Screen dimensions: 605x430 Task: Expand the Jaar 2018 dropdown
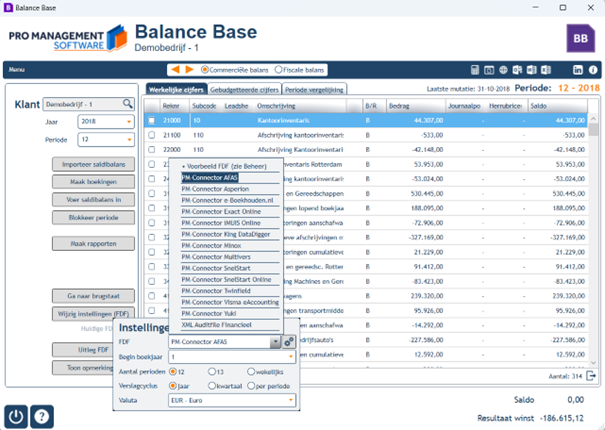(x=106, y=122)
